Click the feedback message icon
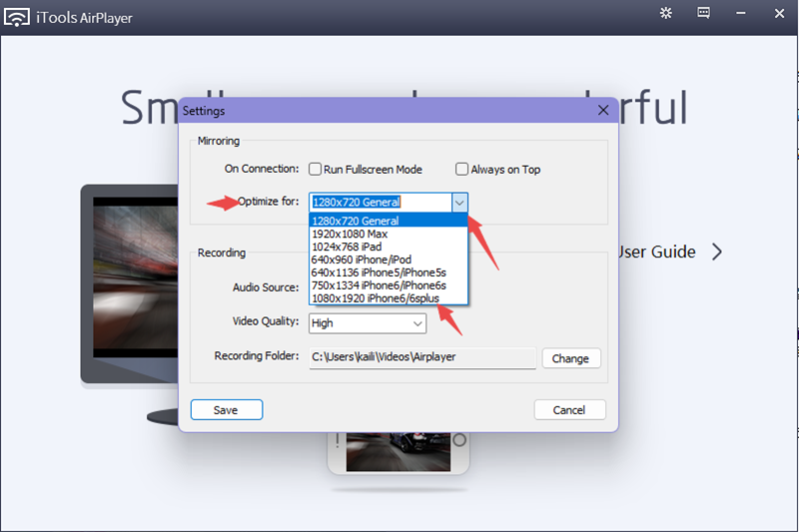 point(703,14)
